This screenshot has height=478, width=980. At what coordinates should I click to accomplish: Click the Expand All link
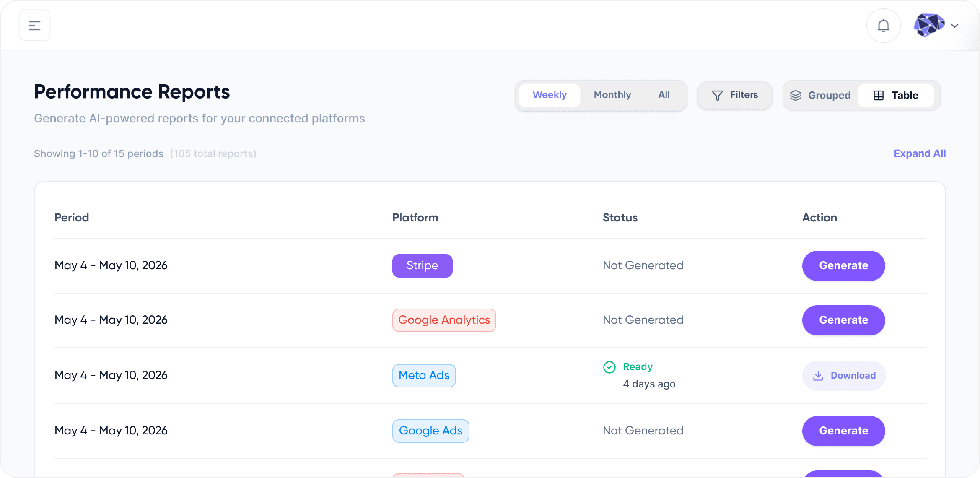point(920,153)
